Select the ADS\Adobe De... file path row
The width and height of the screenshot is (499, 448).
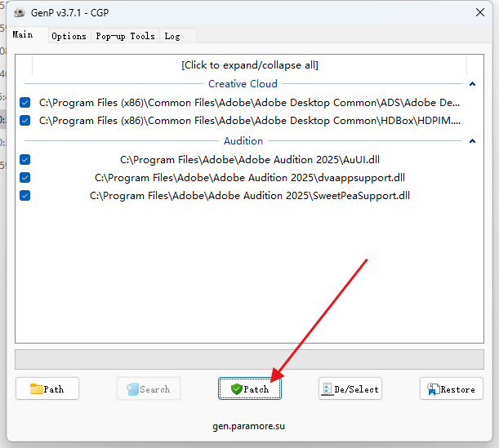click(250, 102)
